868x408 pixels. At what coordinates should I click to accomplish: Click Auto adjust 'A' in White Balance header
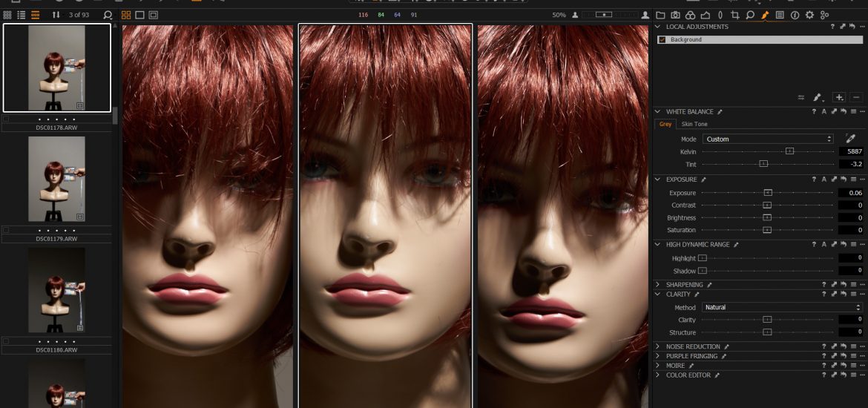[823, 112]
